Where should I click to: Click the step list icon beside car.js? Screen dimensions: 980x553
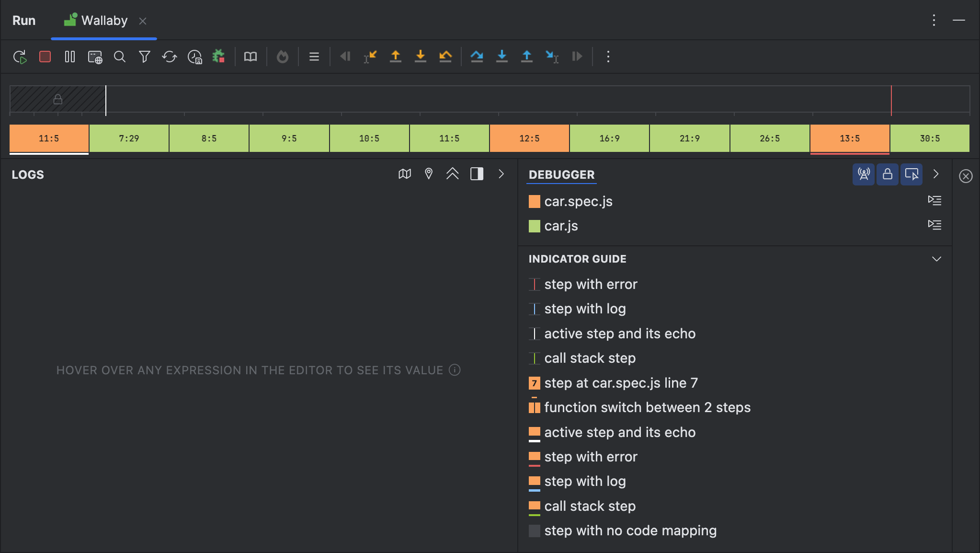(x=934, y=225)
